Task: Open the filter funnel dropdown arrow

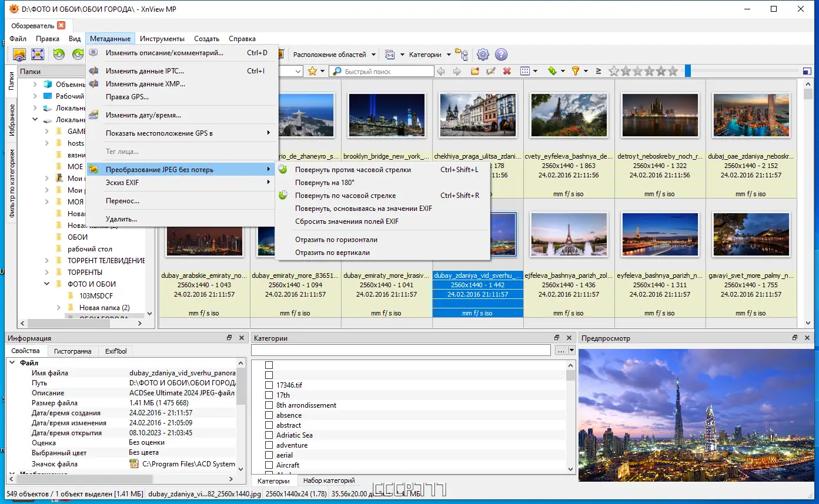Action: (x=586, y=71)
